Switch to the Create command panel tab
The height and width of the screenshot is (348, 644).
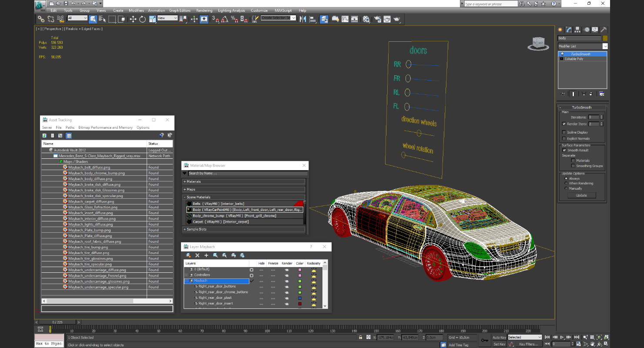point(560,30)
